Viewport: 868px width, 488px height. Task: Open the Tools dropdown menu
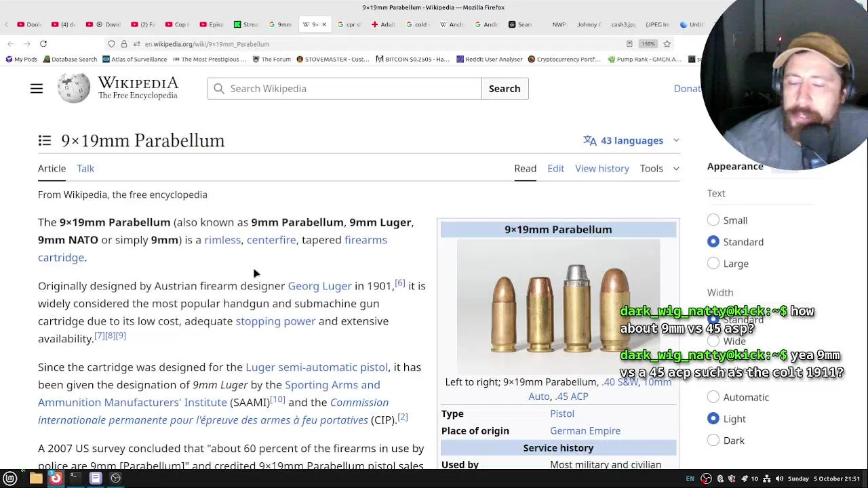pos(659,168)
